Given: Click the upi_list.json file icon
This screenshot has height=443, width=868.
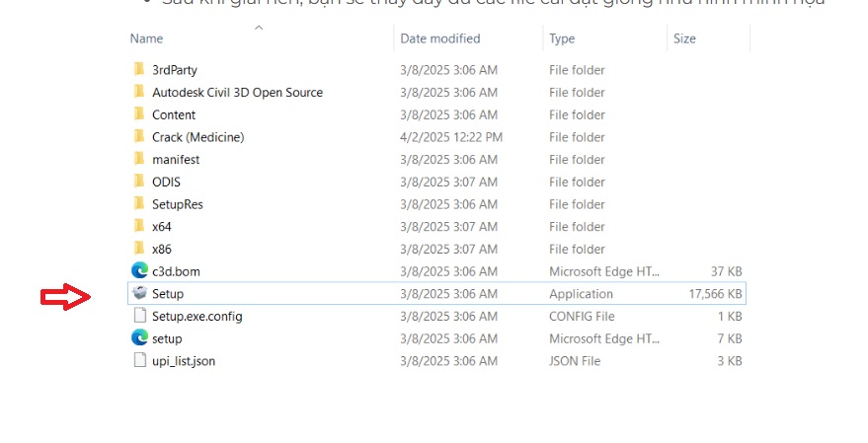Looking at the screenshot, I should click(x=139, y=360).
